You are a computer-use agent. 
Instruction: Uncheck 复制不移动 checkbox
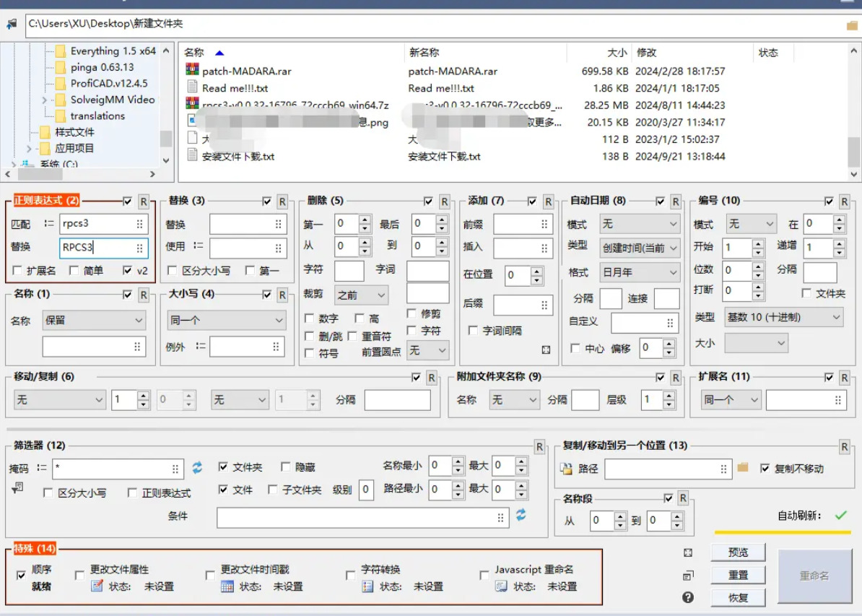pos(765,469)
